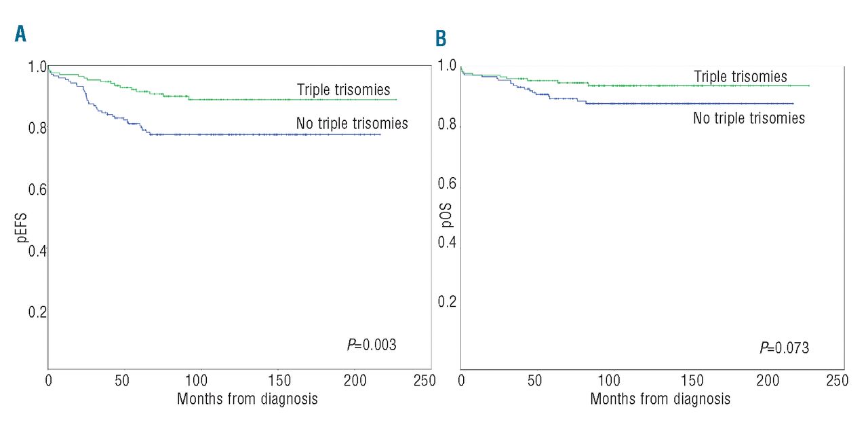Click the panel B label
The image size is (868, 431).
click(441, 38)
